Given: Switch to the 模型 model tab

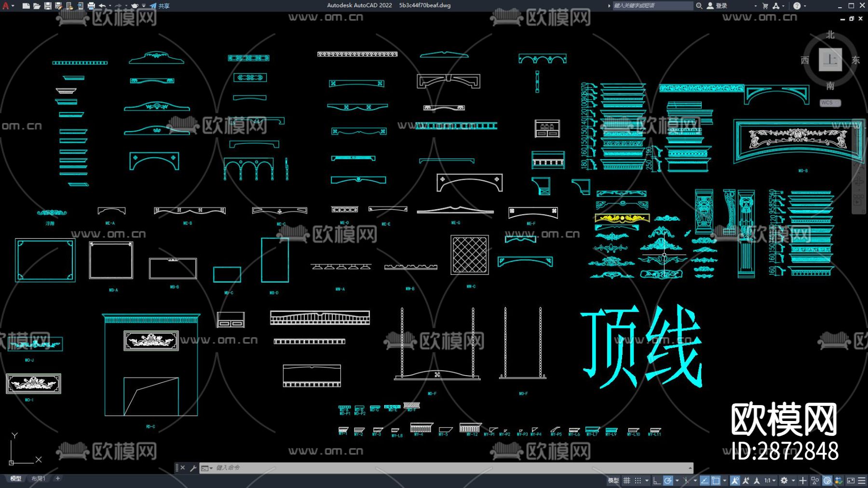Looking at the screenshot, I should (x=16, y=479).
